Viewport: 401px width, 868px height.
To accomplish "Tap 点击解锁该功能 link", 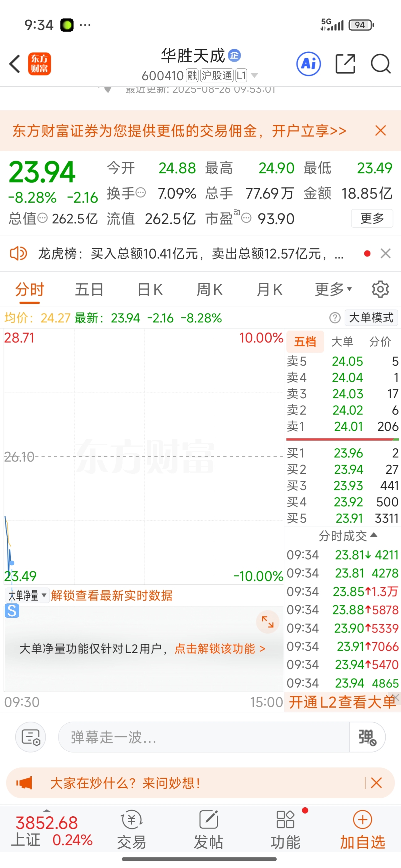I will point(220,648).
